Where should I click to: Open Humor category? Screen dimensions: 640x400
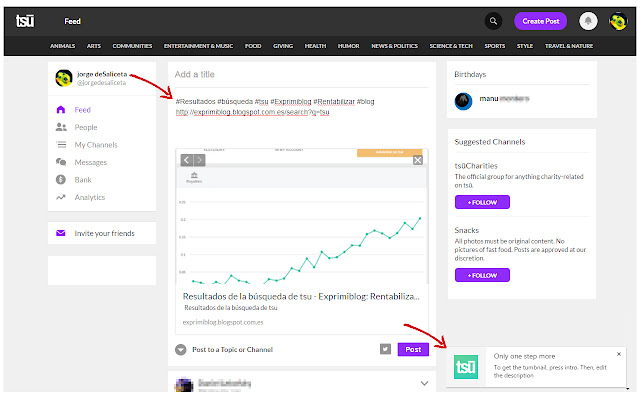click(x=349, y=46)
